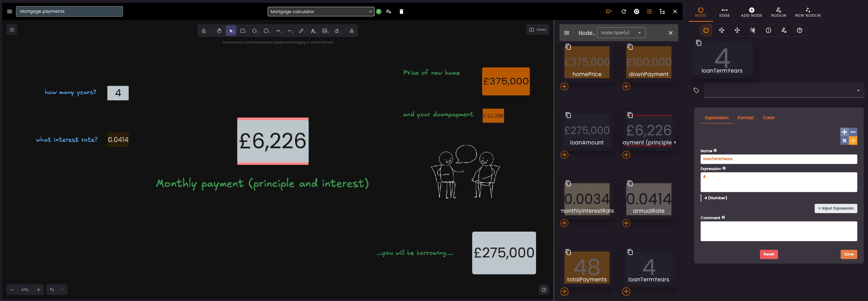Open the EDGE tab
The image size is (868, 301).
click(724, 12)
